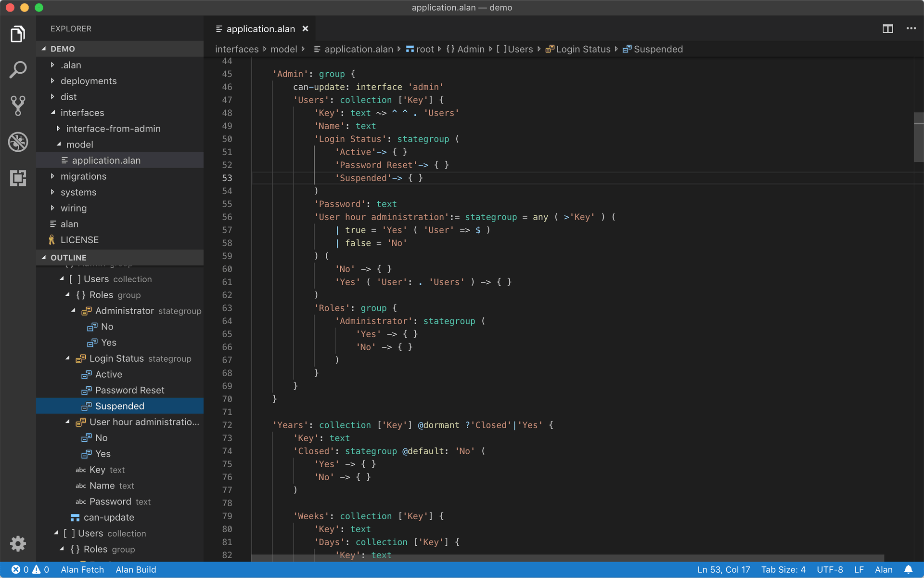Screen dimensions: 924x578
Task: Run the Alan Build status bar button
Action: point(136,569)
